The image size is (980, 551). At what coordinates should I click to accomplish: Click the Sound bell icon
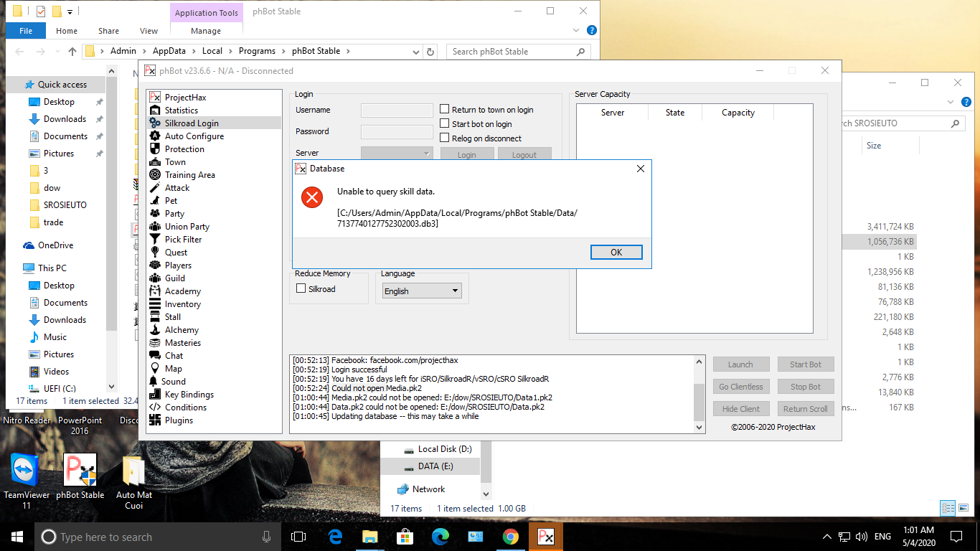(154, 382)
